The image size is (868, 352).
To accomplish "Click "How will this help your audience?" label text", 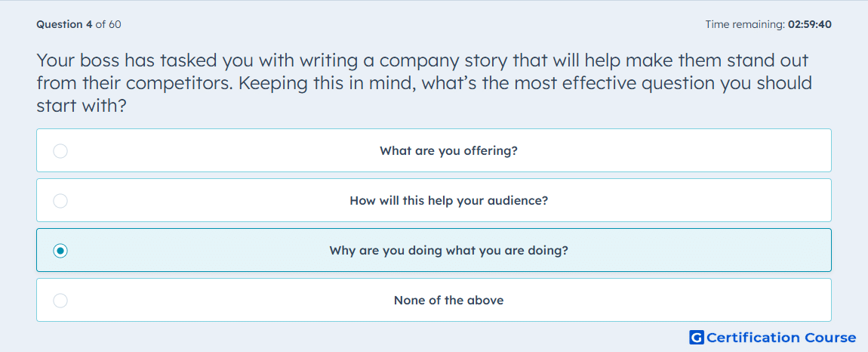I will (448, 201).
